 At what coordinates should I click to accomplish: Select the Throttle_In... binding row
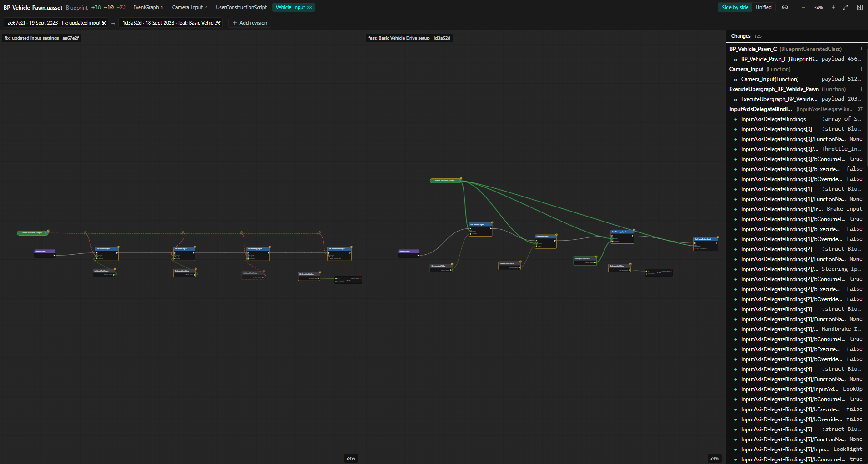[x=796, y=149]
